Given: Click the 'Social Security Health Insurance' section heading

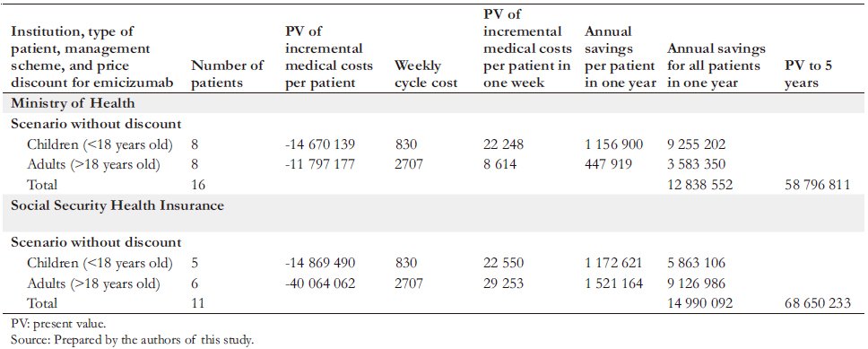Looking at the screenshot, I should point(117,205).
